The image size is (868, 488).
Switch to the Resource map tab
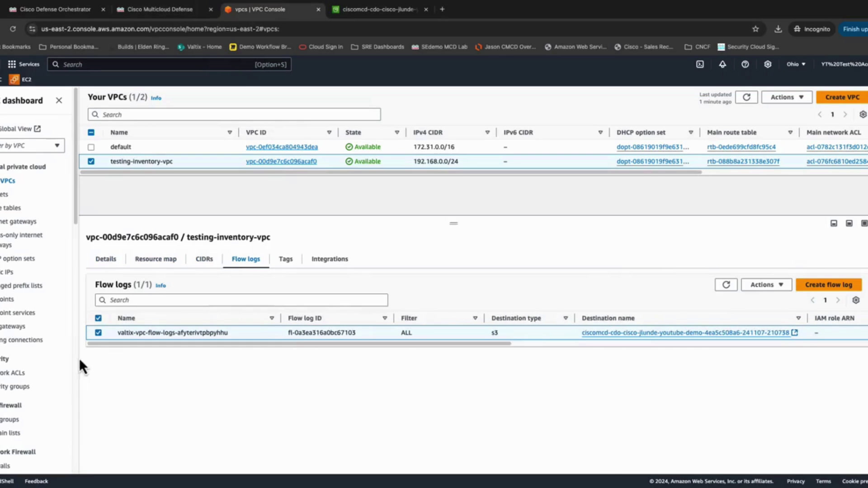[x=156, y=259]
